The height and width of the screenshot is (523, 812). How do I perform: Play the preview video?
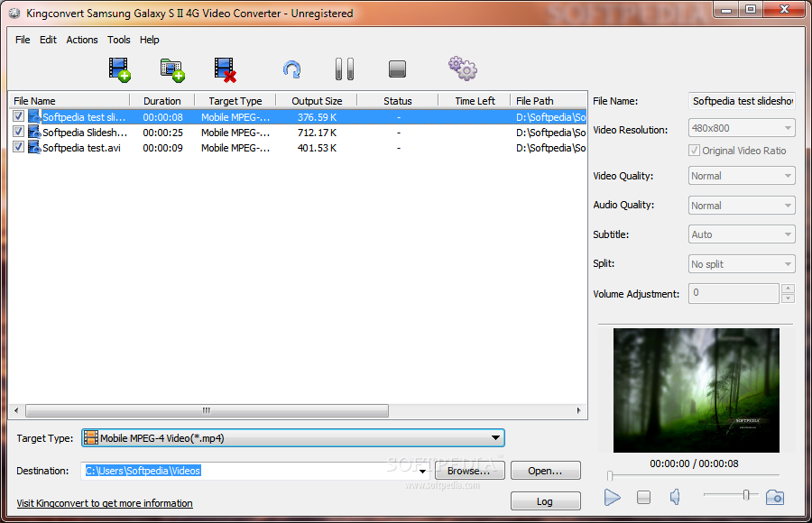point(612,498)
